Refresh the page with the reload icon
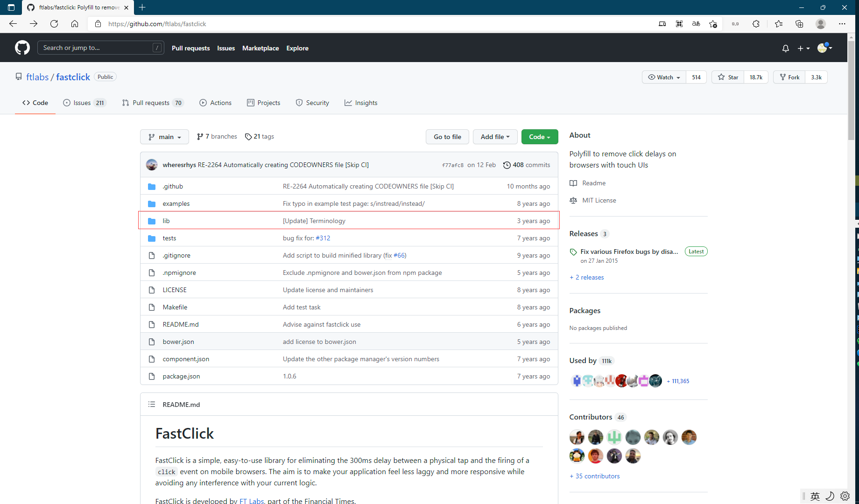The height and width of the screenshot is (504, 859). (x=54, y=24)
